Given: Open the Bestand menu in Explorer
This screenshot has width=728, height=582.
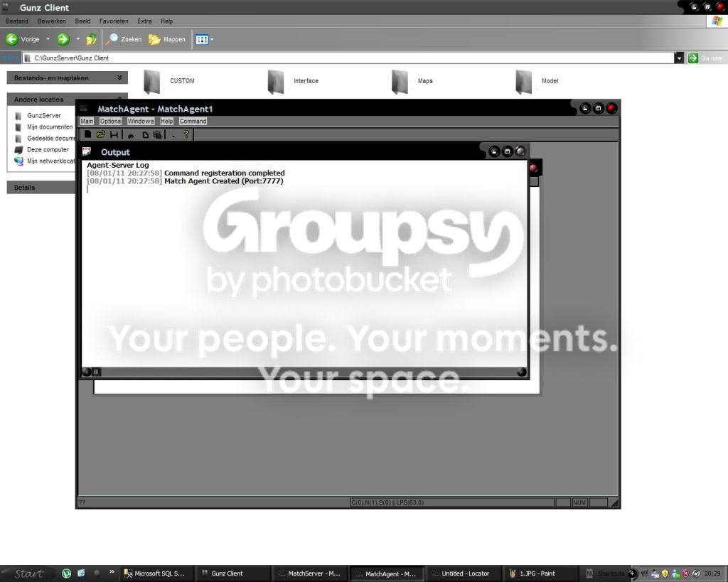Looking at the screenshot, I should coord(17,21).
